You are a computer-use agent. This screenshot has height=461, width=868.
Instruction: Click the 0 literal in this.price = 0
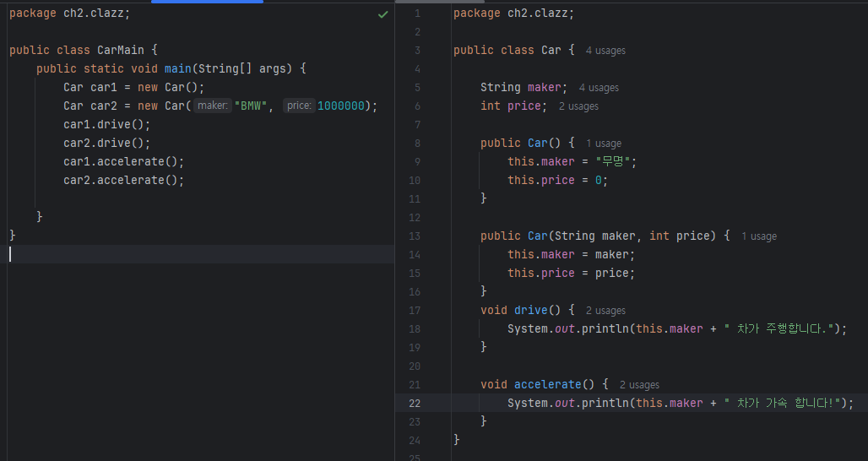(599, 181)
